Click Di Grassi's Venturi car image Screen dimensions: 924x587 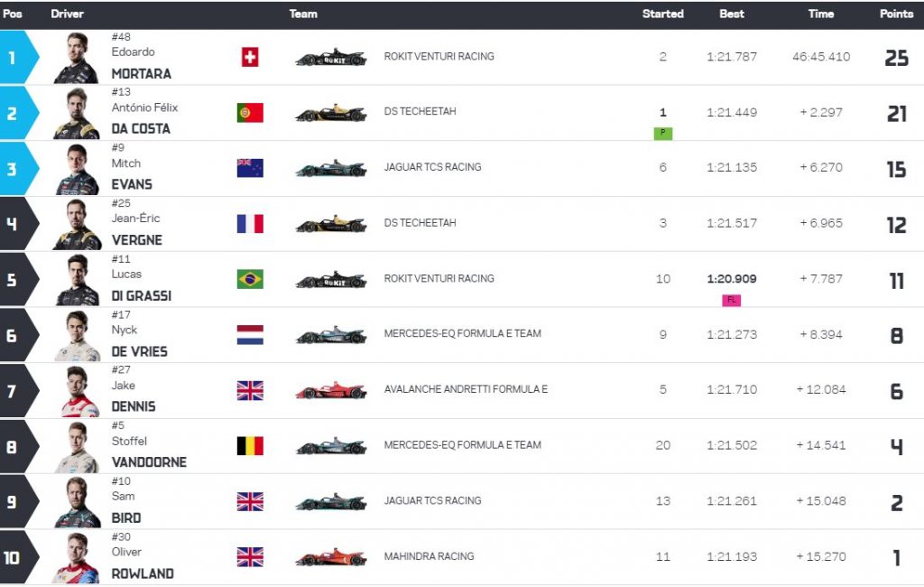[x=331, y=279]
